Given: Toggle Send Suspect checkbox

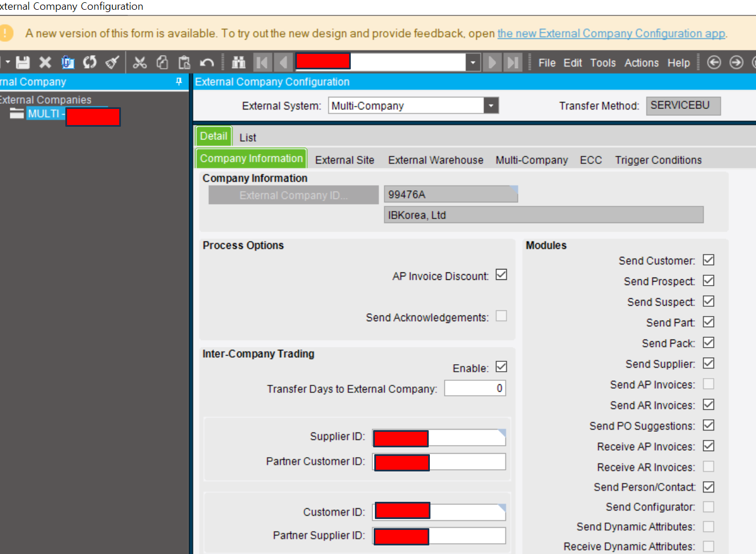Looking at the screenshot, I should click(x=708, y=301).
